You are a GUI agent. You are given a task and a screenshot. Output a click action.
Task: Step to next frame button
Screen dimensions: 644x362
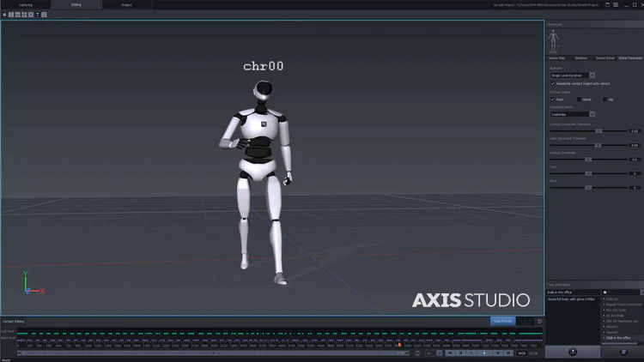click(498, 353)
